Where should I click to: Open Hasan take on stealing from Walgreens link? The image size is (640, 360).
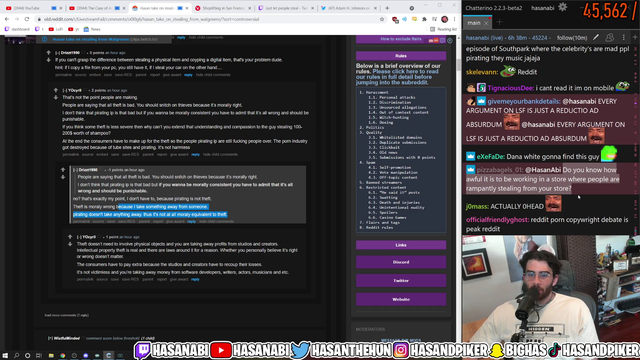pyautogui.click(x=91, y=40)
